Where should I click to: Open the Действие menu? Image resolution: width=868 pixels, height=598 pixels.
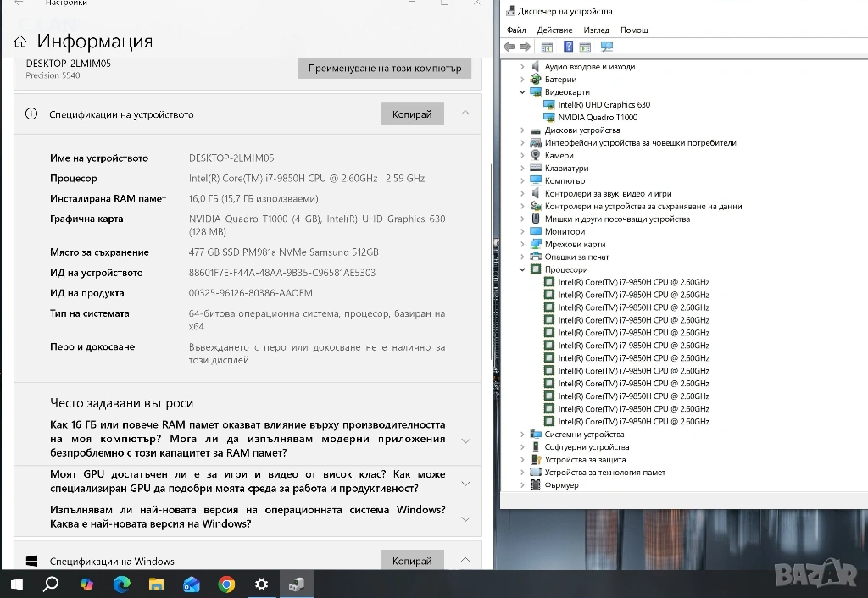click(x=554, y=30)
